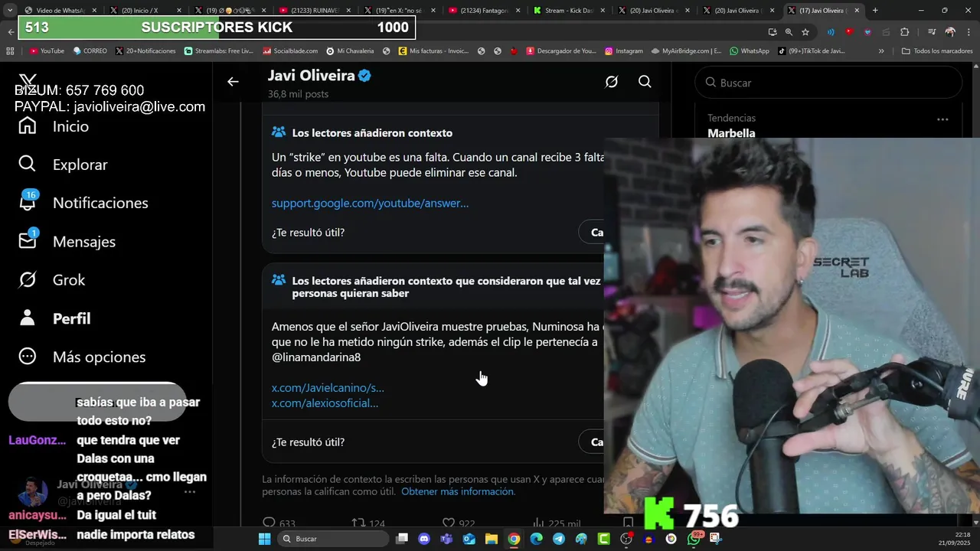Screen dimensions: 980x551
Task: Open the Instagram bookmark
Action: point(624,51)
